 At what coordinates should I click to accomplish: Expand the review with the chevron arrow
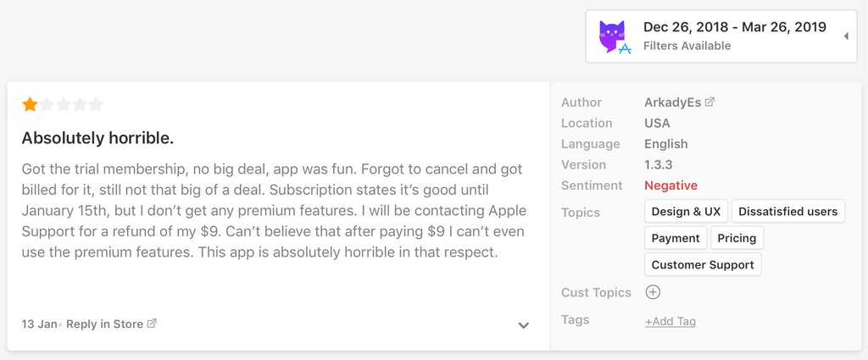(x=524, y=325)
